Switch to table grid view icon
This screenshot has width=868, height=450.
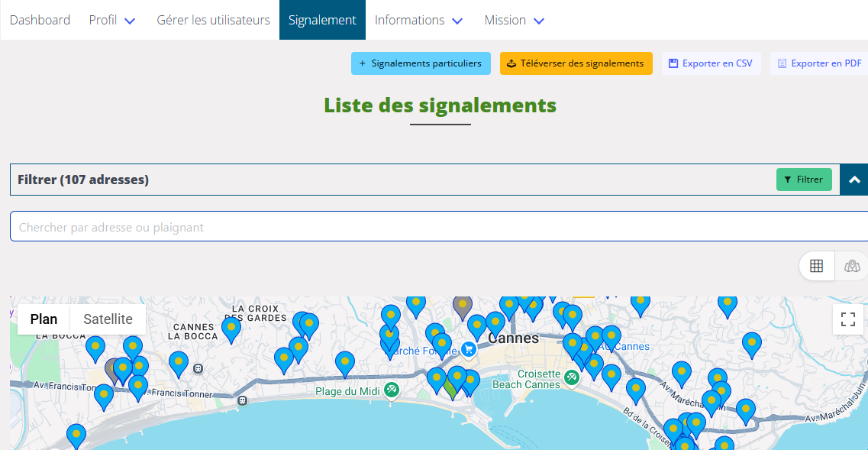816,266
